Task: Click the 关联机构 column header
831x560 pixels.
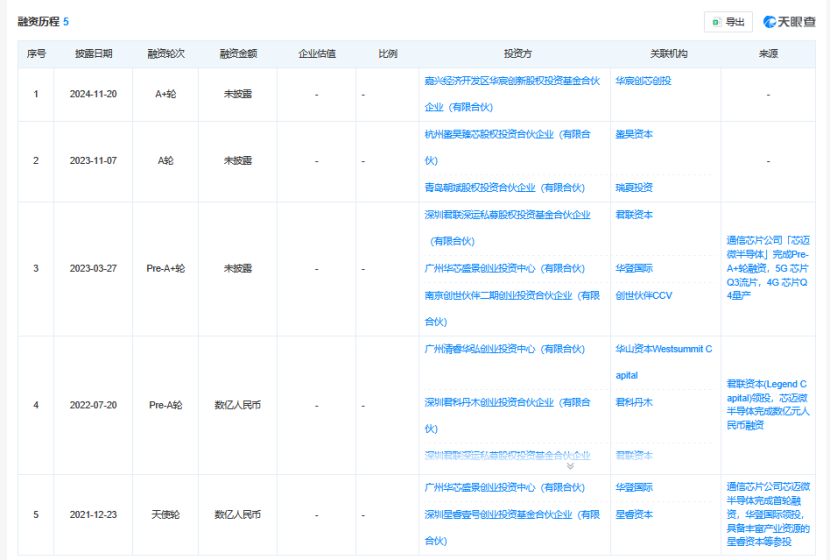Action: click(x=668, y=54)
